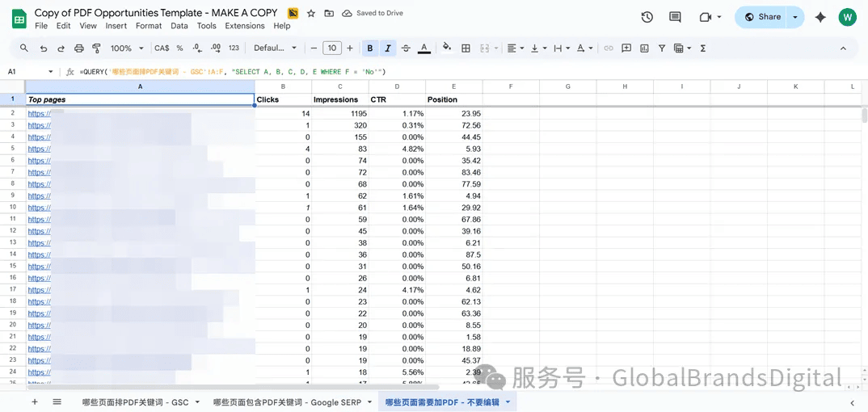Toggle italic formatting
The height and width of the screenshot is (412, 868).
tap(388, 48)
